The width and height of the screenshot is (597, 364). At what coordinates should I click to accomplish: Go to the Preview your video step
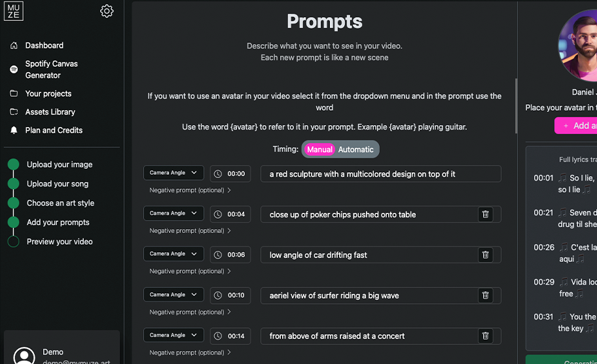click(x=60, y=242)
